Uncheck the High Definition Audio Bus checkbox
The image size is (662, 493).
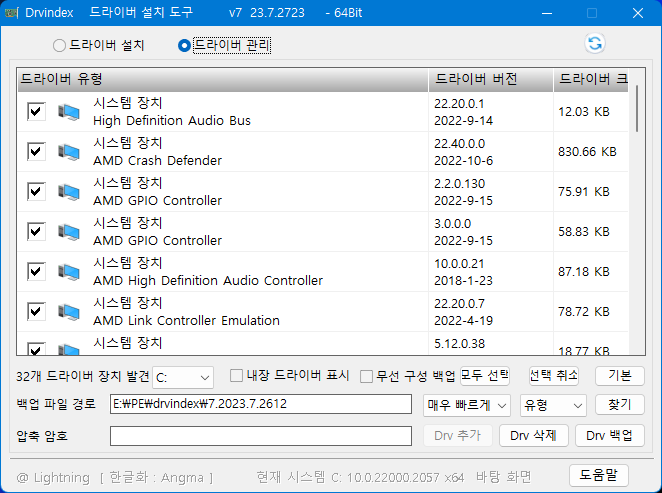[x=36, y=112]
